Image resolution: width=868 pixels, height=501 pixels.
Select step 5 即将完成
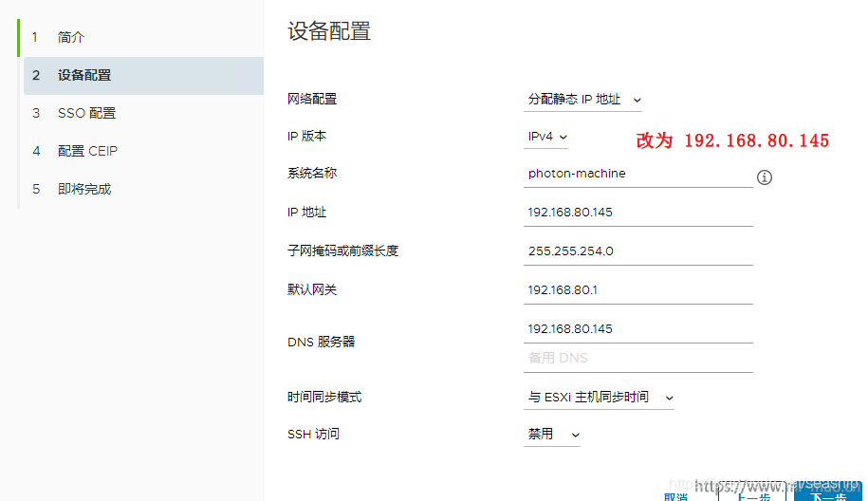click(143, 189)
